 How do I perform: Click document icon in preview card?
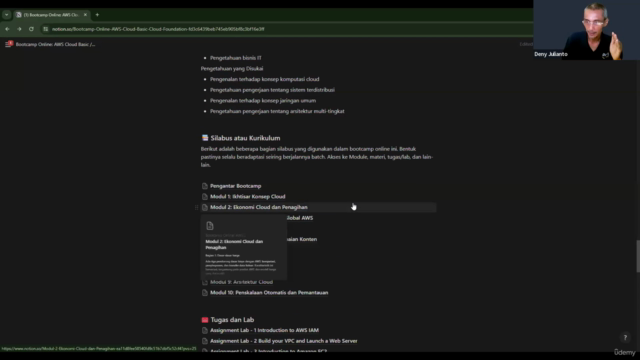point(210,226)
